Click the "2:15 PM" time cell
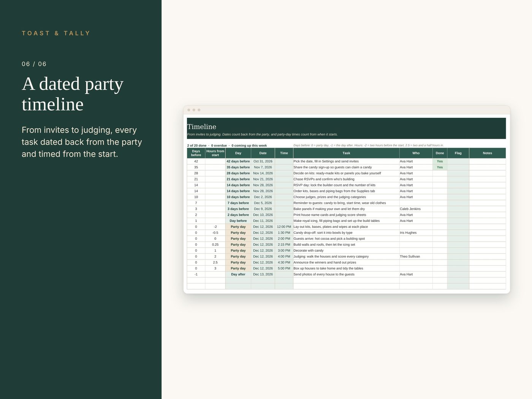 [284, 245]
